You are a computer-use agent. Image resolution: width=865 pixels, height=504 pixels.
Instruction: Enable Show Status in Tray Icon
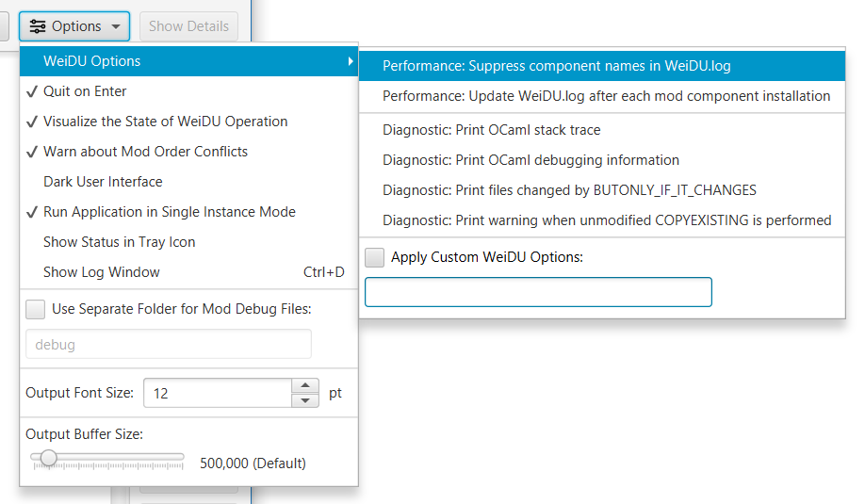pyautogui.click(x=119, y=242)
